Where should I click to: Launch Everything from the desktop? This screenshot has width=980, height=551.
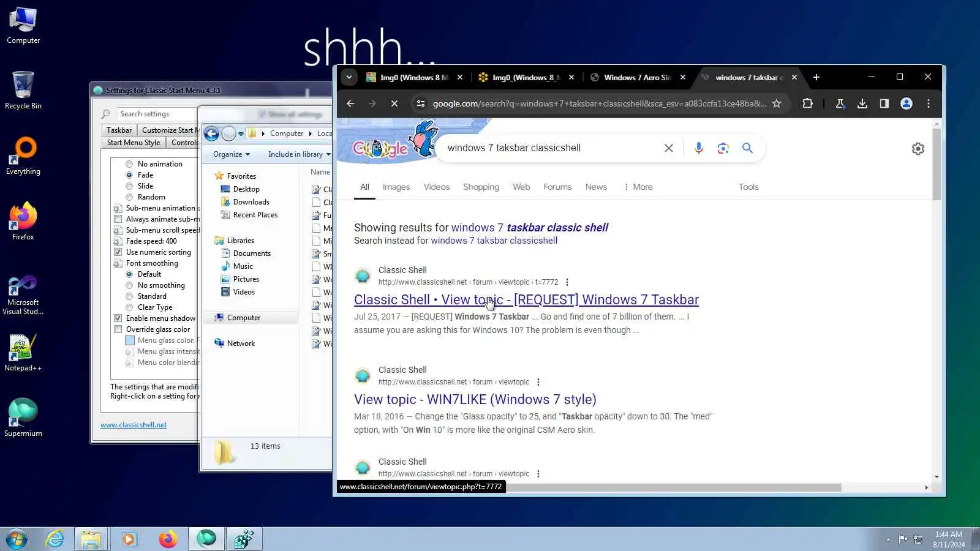[x=23, y=156]
